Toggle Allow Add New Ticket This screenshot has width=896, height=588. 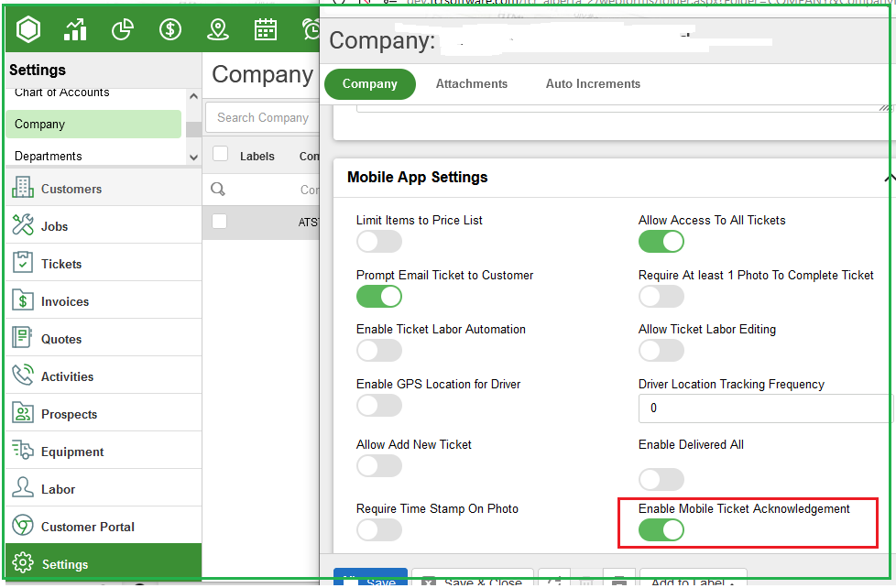pos(379,466)
